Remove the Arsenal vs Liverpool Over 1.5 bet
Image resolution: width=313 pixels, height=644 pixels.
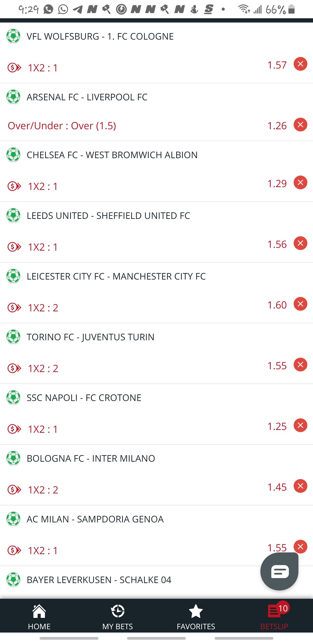click(x=300, y=125)
